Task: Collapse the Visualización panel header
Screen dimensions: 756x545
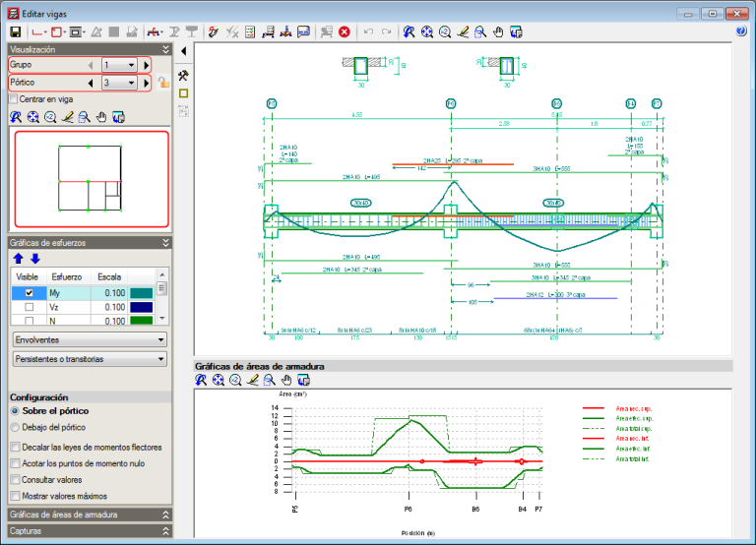Action: pos(165,48)
